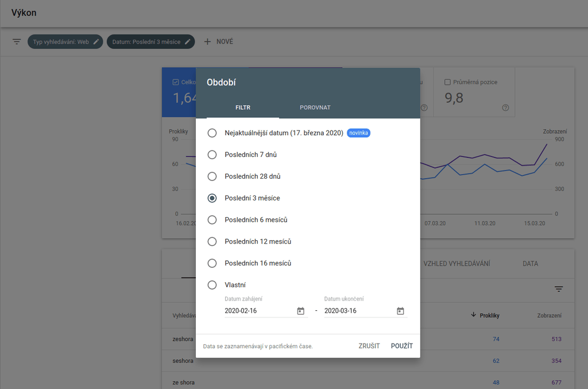Screen dimensions: 588x389
Task: Edit the 'Datum: Poslední 3 měsíce' pencil icon
Action: (188, 41)
